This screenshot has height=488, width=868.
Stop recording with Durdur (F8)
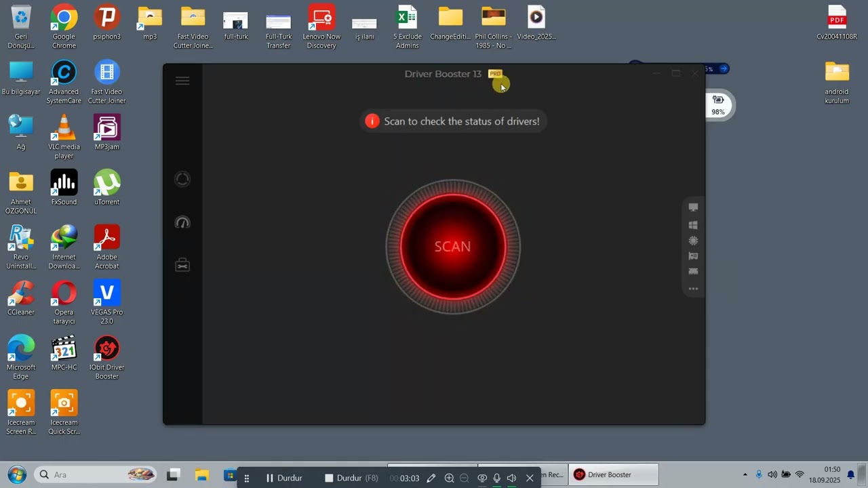[351, 478]
